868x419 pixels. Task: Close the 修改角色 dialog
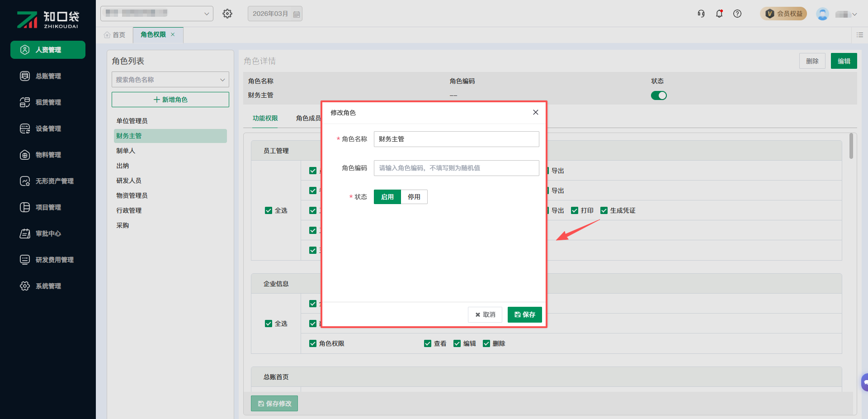pyautogui.click(x=536, y=112)
